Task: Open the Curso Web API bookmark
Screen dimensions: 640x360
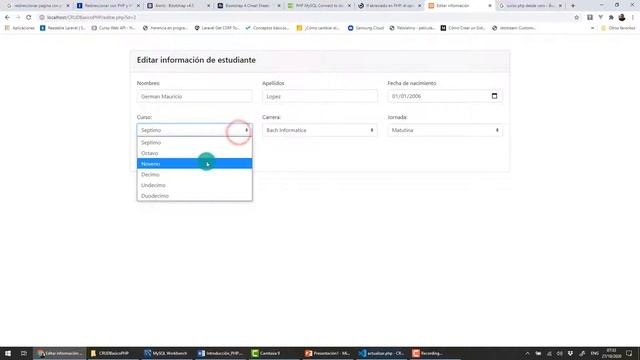Action: (x=113, y=28)
